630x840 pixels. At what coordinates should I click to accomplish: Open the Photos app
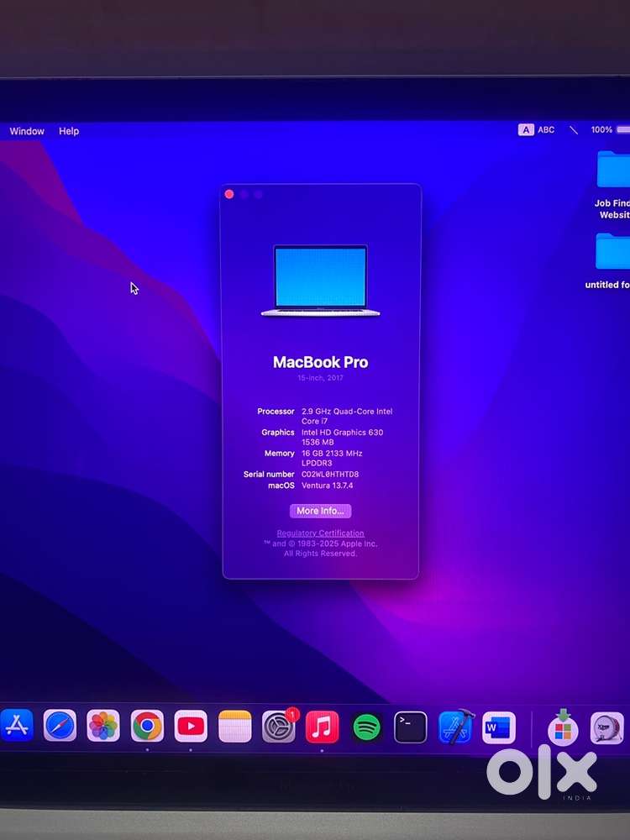coord(103,726)
